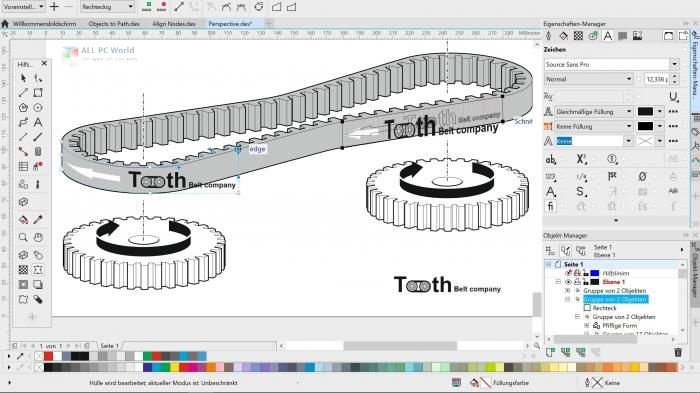Click the trash icon in Objekt-Manager
Screen dimensions: 700x393
(x=678, y=352)
